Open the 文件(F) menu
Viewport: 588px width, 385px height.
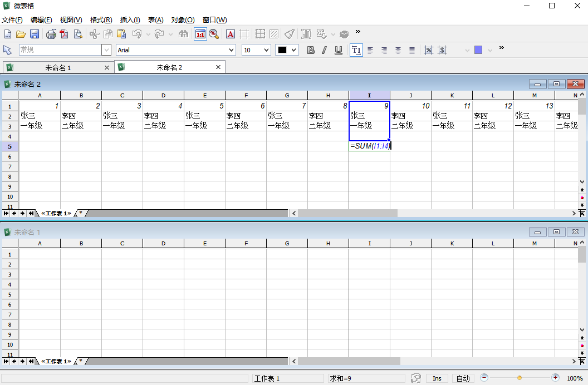12,20
